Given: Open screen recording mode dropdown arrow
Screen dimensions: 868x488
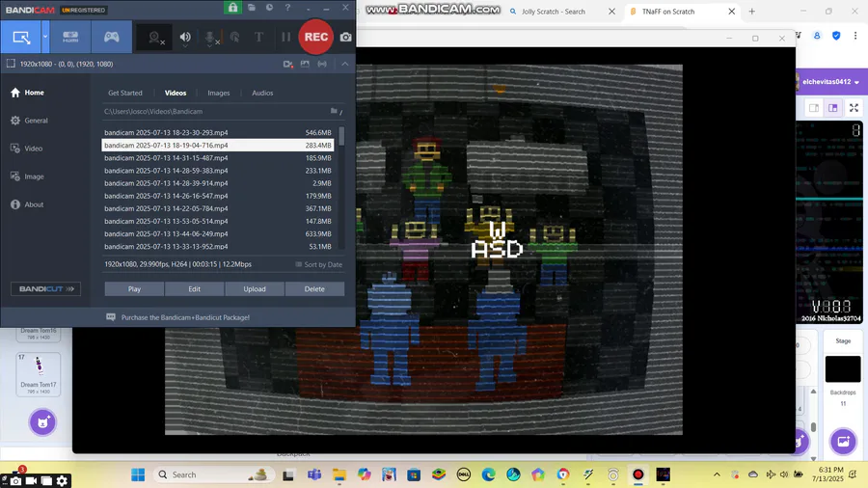Looking at the screenshot, I should [x=45, y=37].
